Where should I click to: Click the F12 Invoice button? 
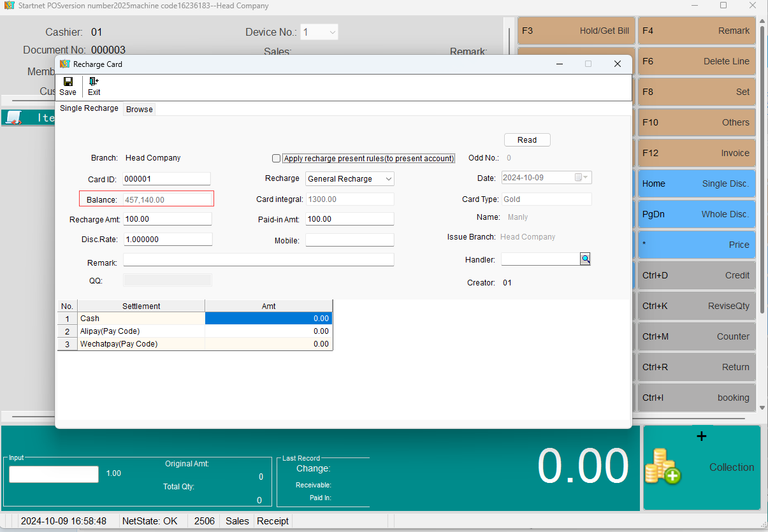click(697, 153)
